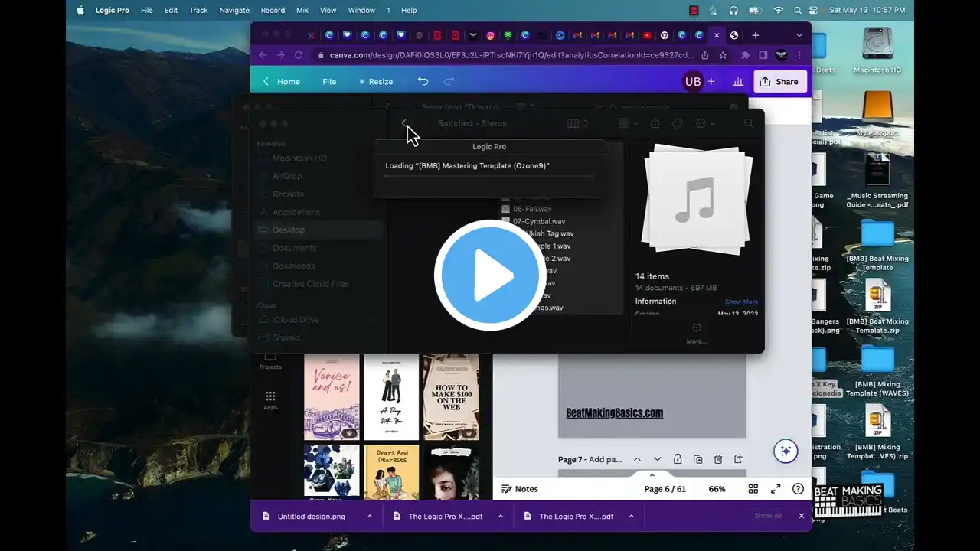Click the Canva Share button

[780, 82]
